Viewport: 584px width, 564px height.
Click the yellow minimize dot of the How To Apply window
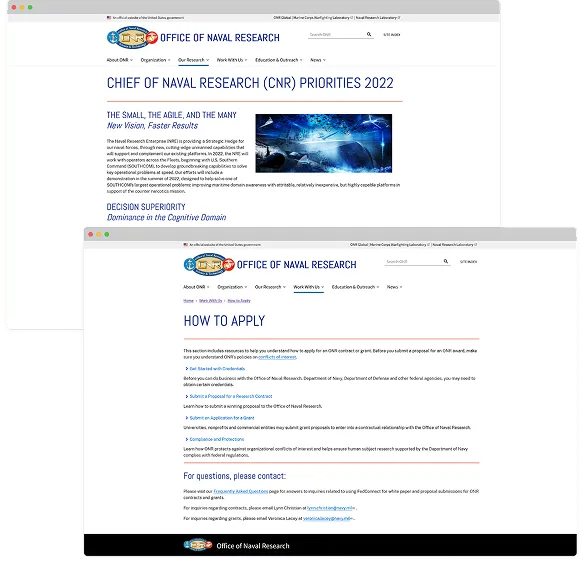(99, 234)
